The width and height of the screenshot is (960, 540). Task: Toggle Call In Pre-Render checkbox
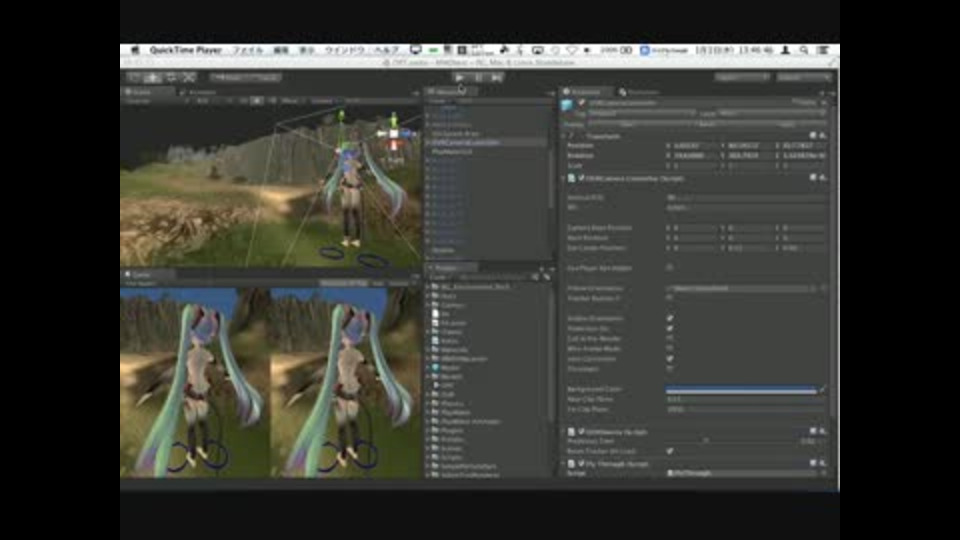pos(669,338)
